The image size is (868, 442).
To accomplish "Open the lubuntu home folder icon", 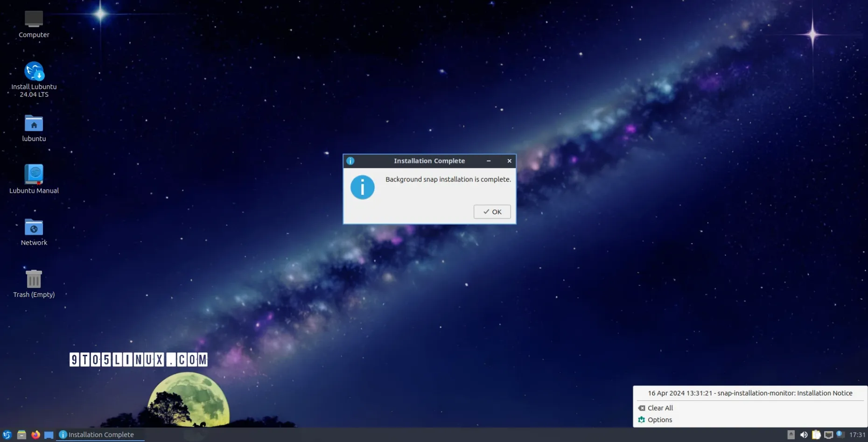I will click(x=34, y=124).
